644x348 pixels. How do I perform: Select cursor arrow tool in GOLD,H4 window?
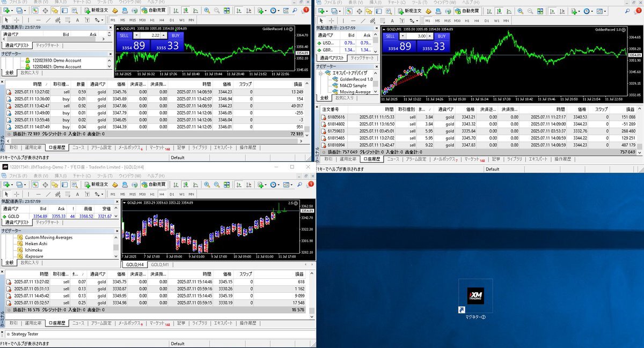6,194
